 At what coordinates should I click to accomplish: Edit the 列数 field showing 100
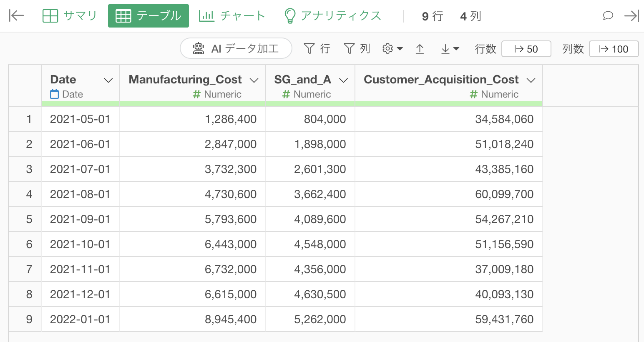(614, 49)
